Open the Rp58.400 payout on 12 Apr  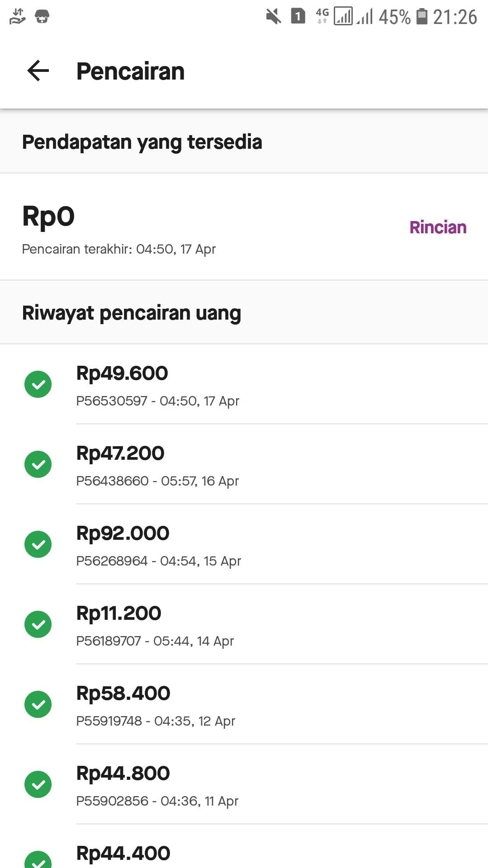tap(244, 704)
